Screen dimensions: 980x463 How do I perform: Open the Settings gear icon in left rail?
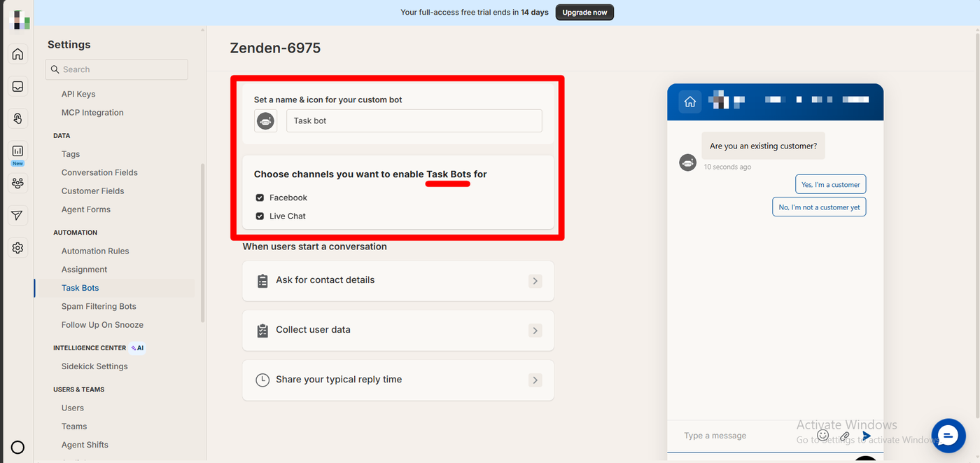(17, 248)
